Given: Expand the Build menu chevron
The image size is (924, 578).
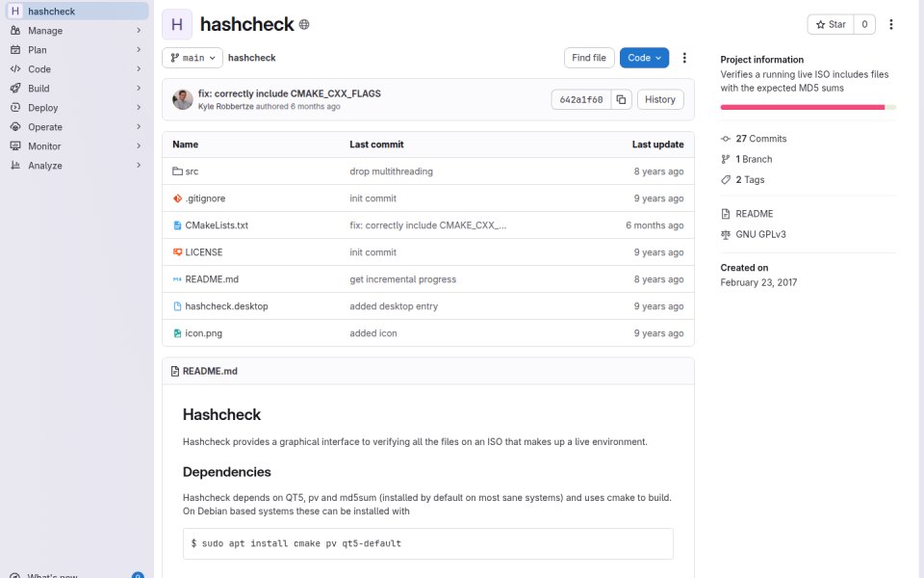Looking at the screenshot, I should point(139,89).
